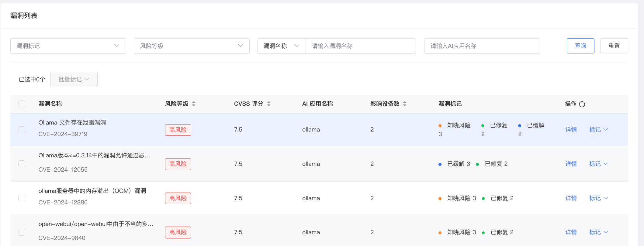644x246 pixels.
Task: Open 标记 dropdown for CVE-2024-39719
Action: pyautogui.click(x=598, y=130)
